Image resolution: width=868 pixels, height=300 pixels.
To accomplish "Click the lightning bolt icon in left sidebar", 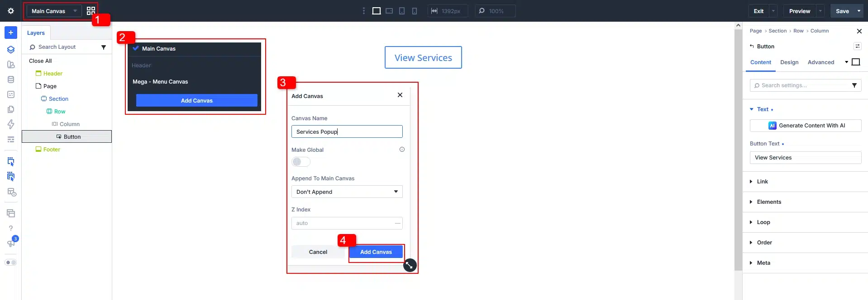I will pyautogui.click(x=11, y=124).
